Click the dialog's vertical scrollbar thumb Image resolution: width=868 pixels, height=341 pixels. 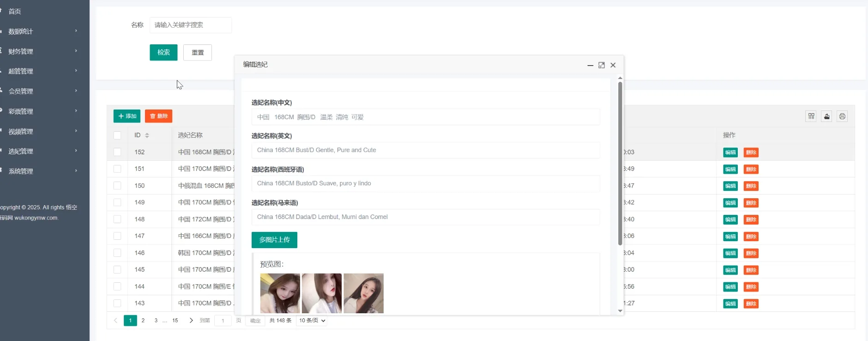620,162
